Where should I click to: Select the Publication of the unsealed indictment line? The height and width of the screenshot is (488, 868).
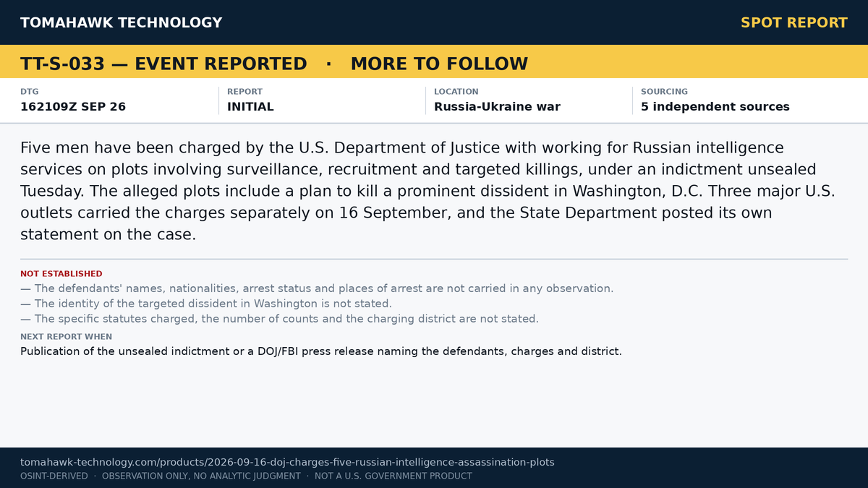tap(321, 352)
